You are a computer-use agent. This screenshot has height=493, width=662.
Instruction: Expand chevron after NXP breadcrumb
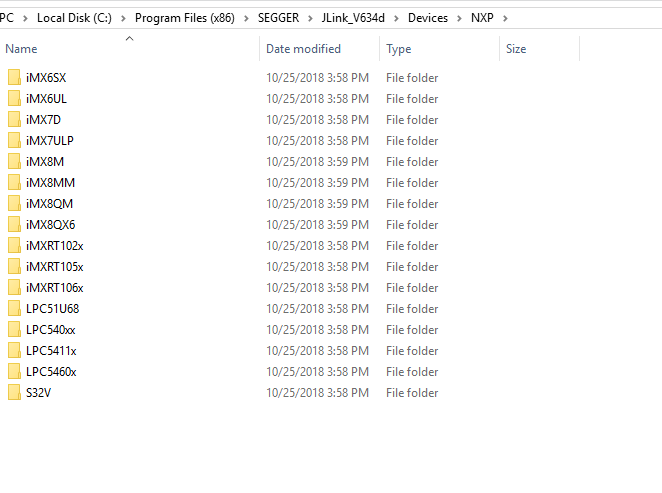coord(505,19)
